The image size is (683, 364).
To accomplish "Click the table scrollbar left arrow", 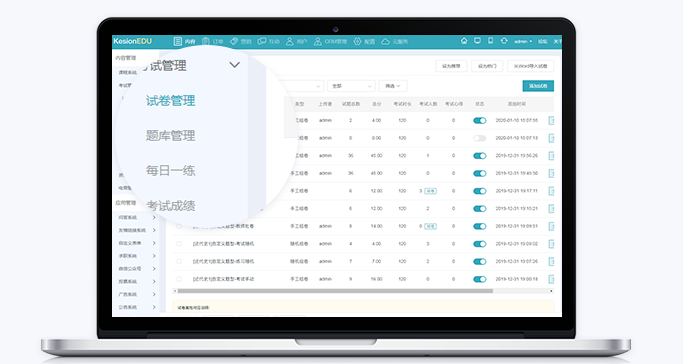I will [x=175, y=291].
